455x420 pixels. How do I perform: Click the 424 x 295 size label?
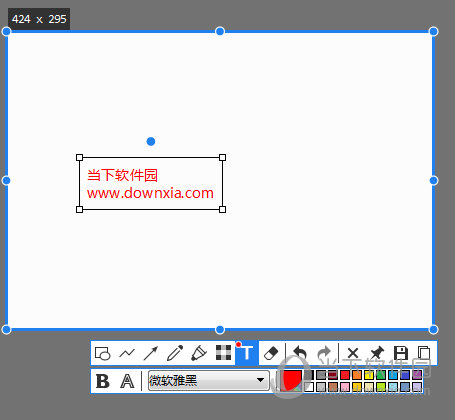point(39,19)
